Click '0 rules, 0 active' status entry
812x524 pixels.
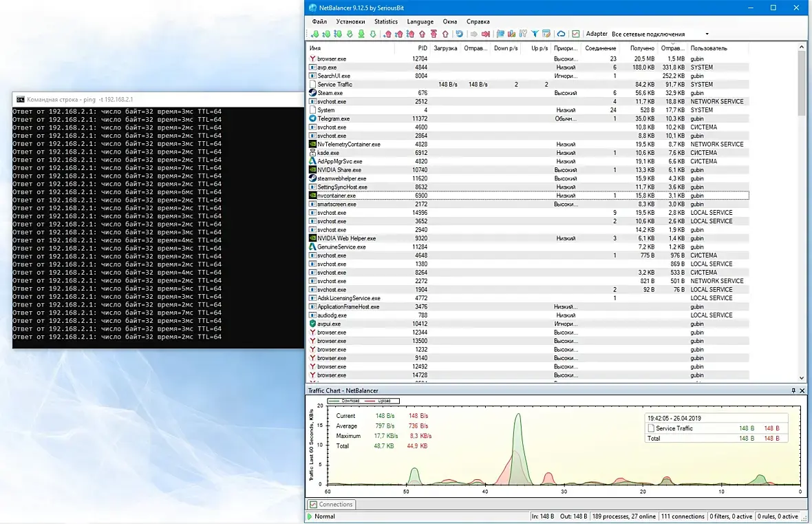click(778, 516)
